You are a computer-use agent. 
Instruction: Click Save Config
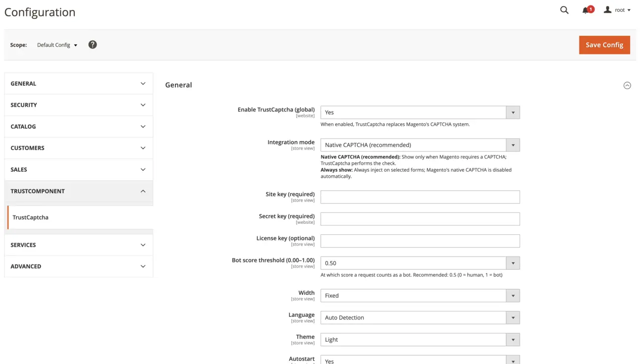tap(604, 45)
